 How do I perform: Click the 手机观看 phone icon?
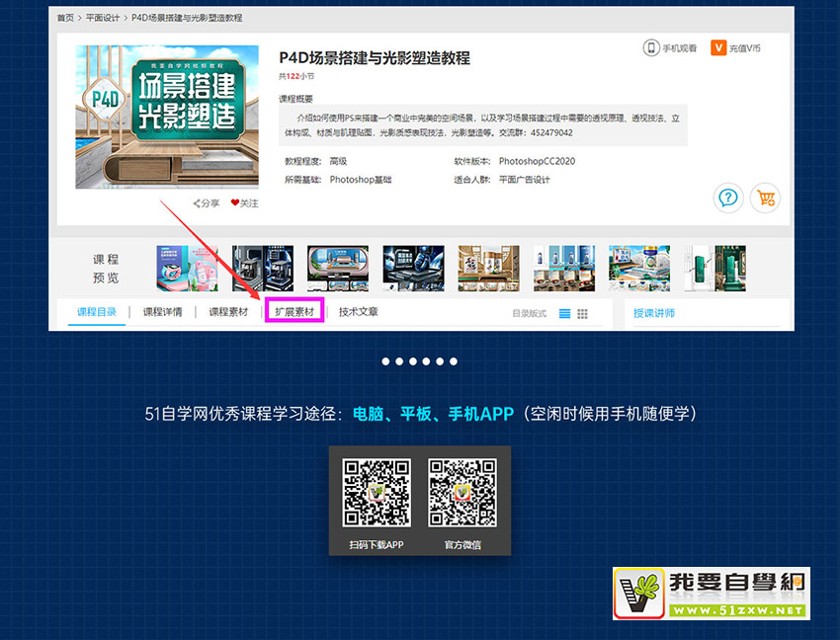(651, 47)
